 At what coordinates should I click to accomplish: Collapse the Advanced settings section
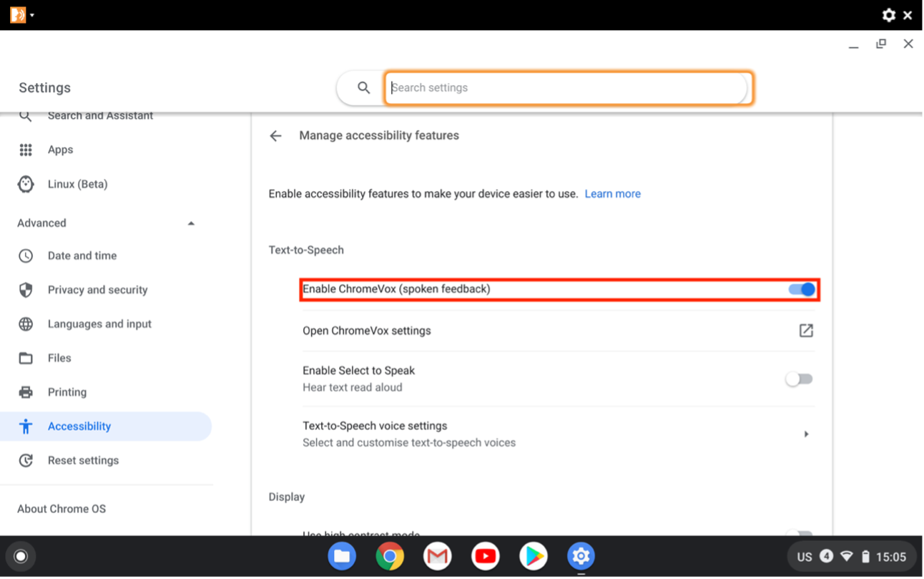point(191,223)
